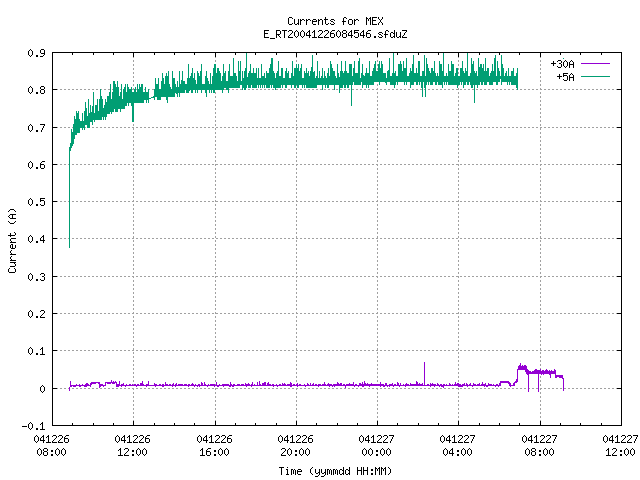Click the 0.8 y-axis tick label

tap(36, 90)
